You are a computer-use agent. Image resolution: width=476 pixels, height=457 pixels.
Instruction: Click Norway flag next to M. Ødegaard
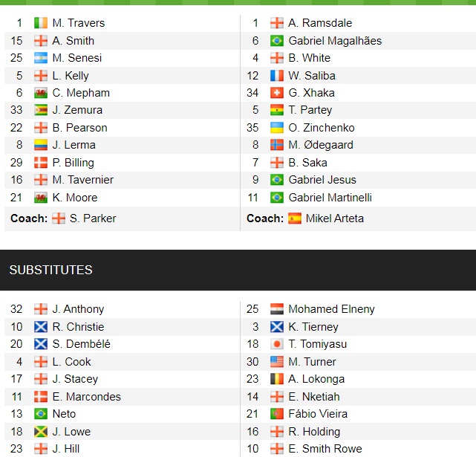[x=277, y=145]
